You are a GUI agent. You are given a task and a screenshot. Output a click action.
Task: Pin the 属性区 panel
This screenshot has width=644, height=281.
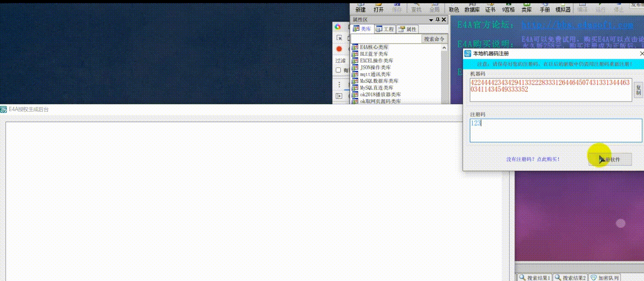pos(437,20)
